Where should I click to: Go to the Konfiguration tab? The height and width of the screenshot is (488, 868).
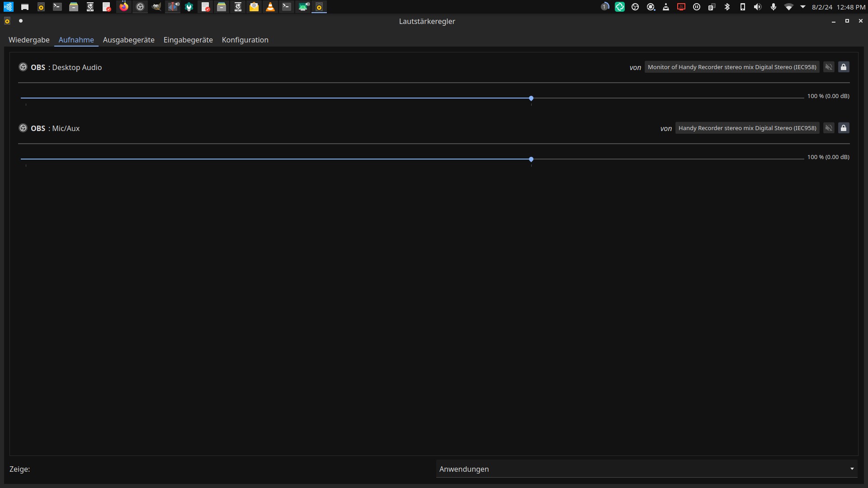point(245,40)
